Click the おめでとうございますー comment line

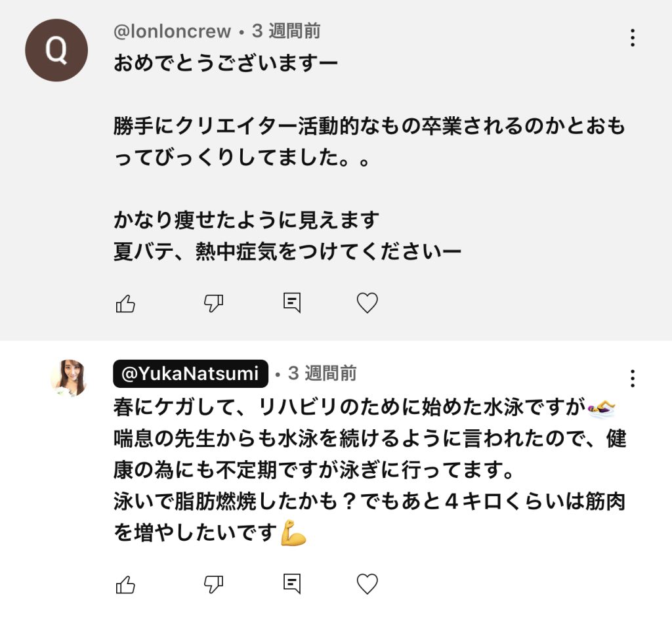point(226,64)
